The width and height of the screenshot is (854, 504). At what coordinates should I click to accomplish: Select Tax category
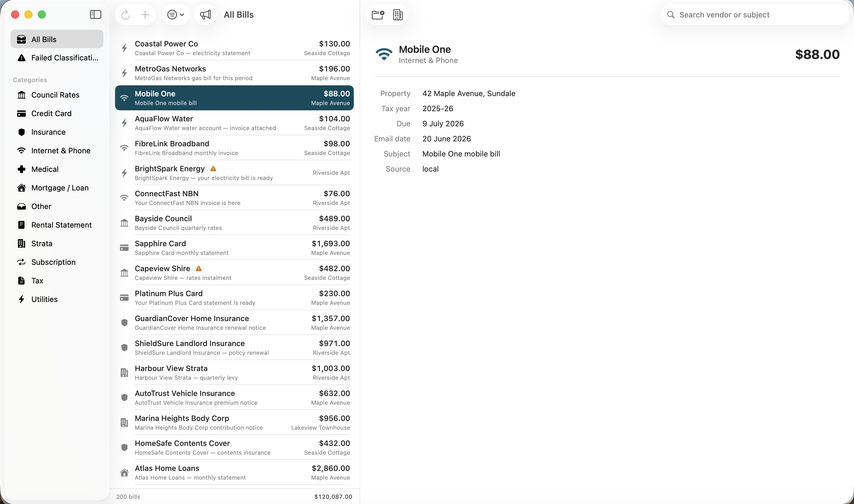(x=57, y=280)
